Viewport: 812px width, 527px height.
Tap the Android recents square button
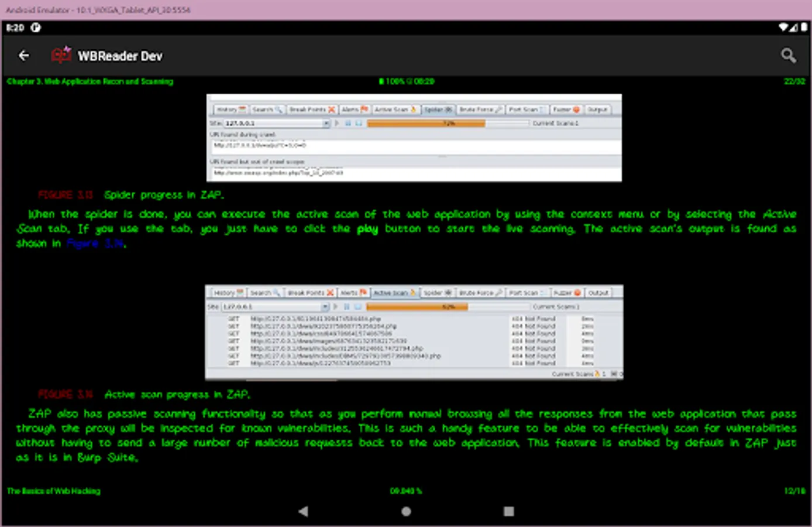(x=509, y=511)
